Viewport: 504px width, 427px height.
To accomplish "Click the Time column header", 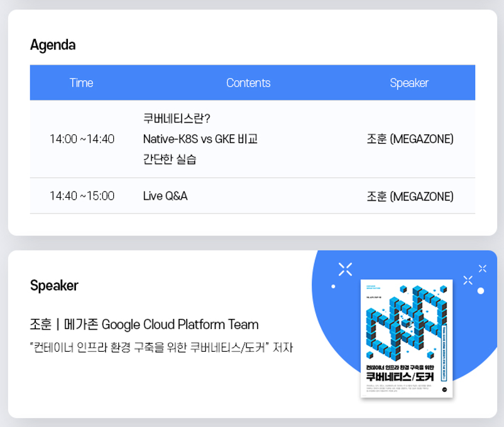I will pyautogui.click(x=81, y=83).
